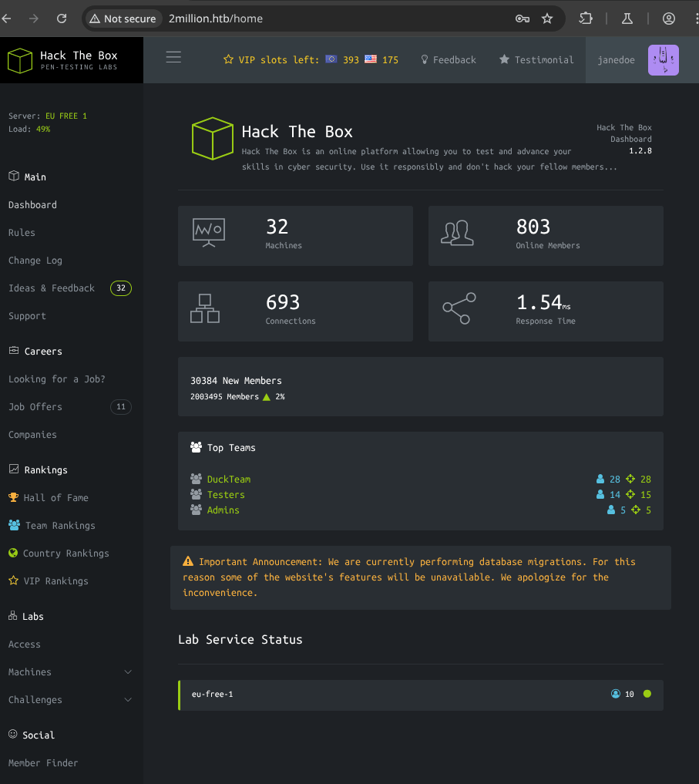Click the Social section smiley icon

[x=13, y=734]
